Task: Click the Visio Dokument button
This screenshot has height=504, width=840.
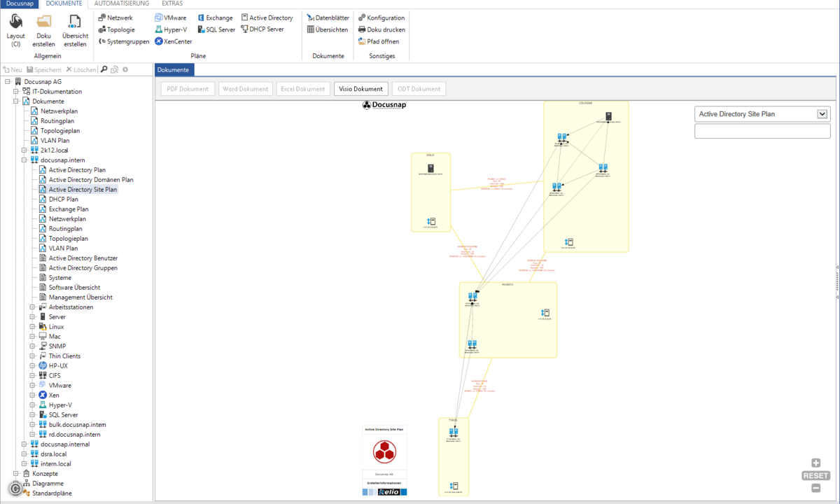Action: point(361,89)
